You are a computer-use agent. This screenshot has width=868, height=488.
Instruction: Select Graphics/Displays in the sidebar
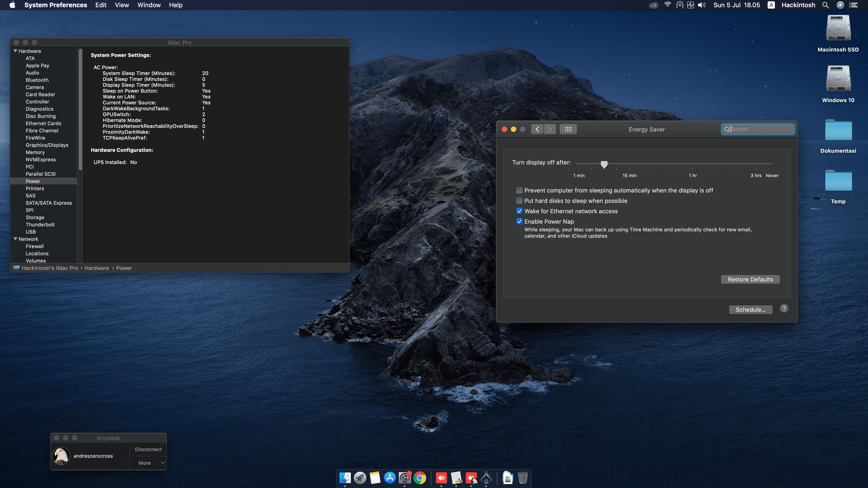click(x=47, y=145)
